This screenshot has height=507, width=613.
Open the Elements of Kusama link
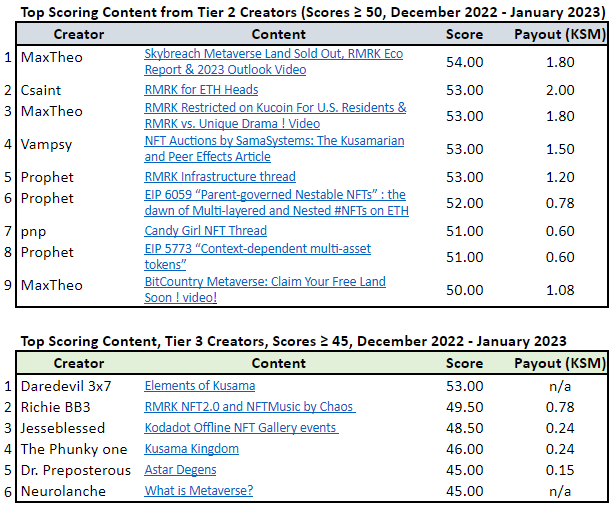200,386
